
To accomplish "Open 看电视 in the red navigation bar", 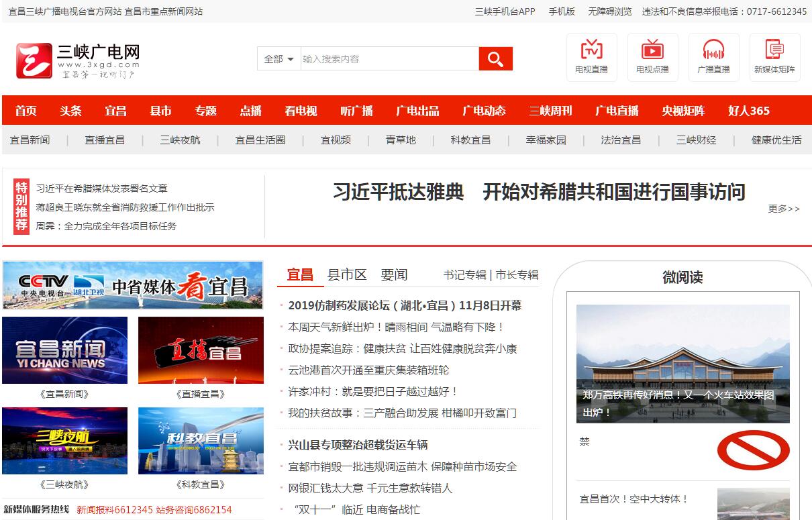I will 300,111.
